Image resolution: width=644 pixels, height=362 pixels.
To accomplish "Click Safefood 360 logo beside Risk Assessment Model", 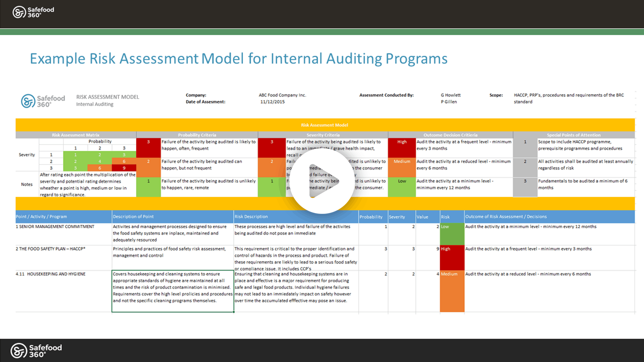I will (x=43, y=101).
